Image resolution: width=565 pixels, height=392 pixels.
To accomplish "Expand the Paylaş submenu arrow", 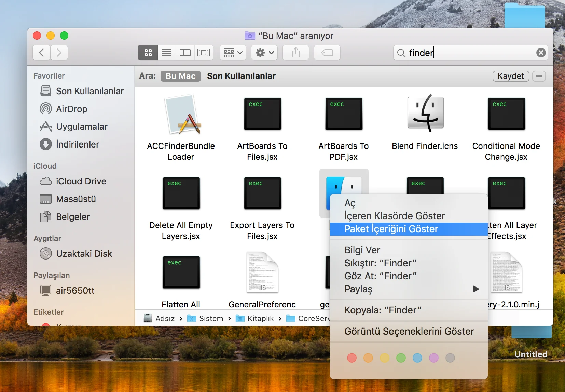I will pyautogui.click(x=476, y=289).
